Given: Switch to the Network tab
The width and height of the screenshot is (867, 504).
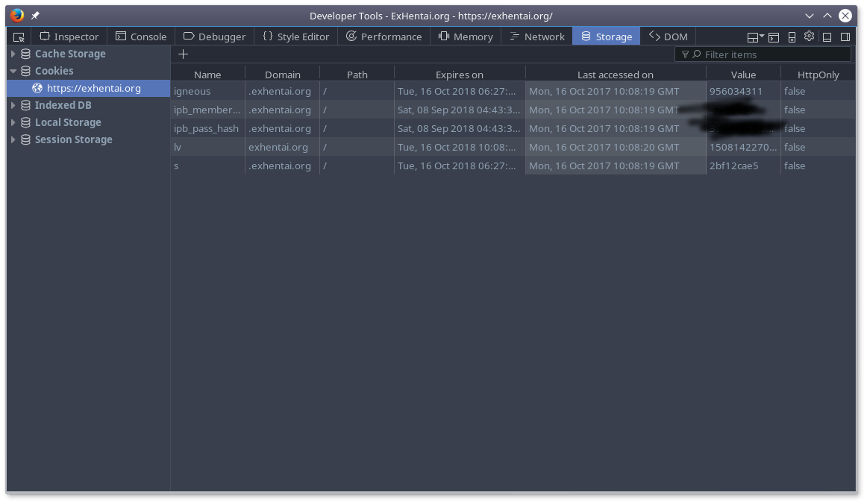Looking at the screenshot, I should pos(536,37).
